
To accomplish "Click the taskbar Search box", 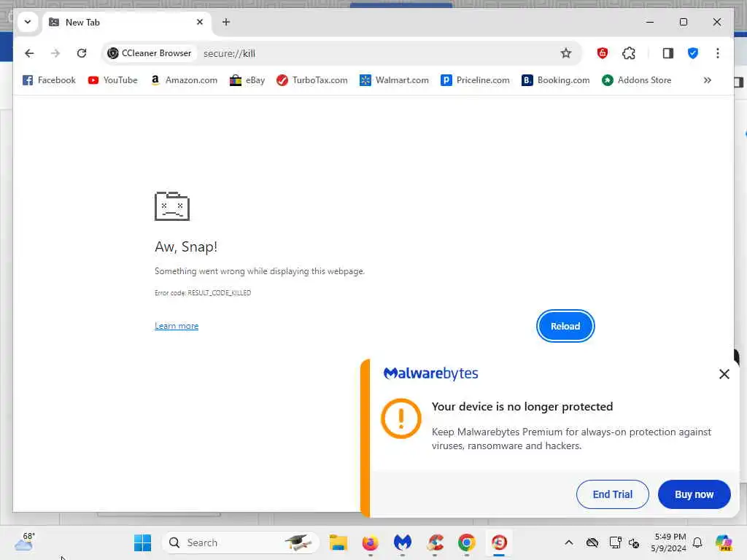I will click(x=240, y=542).
